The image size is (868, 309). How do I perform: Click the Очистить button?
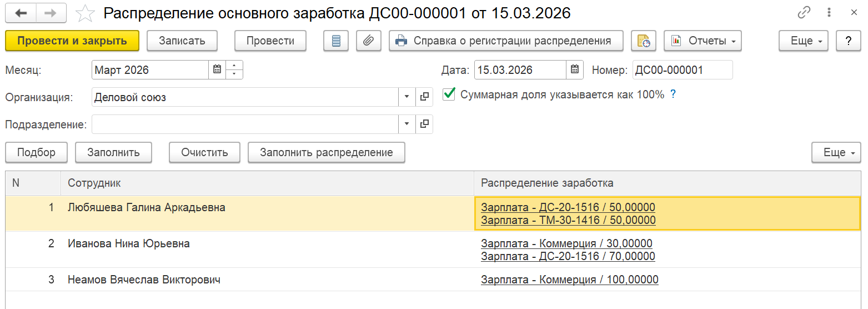205,152
